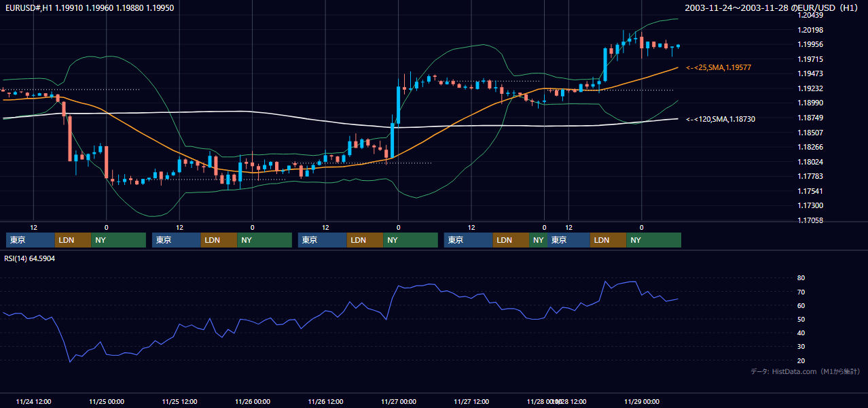868x408 pixels.
Task: Click time axis label 11/25 12:00
Action: pyautogui.click(x=179, y=401)
